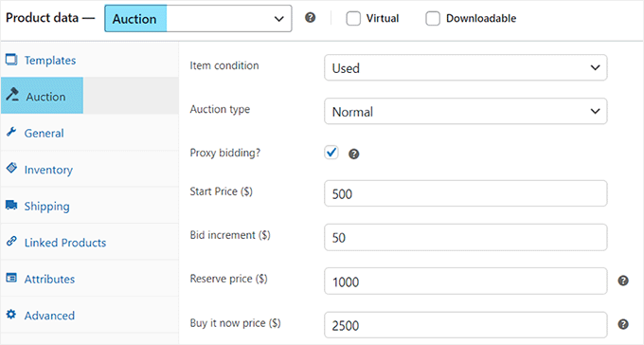Click the Bid increment ($) label
Image resolution: width=644 pixels, height=345 pixels.
(230, 235)
